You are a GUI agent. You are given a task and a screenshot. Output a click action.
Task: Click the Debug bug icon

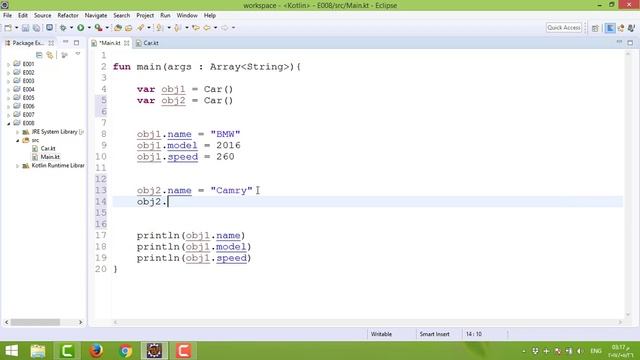coord(63,28)
